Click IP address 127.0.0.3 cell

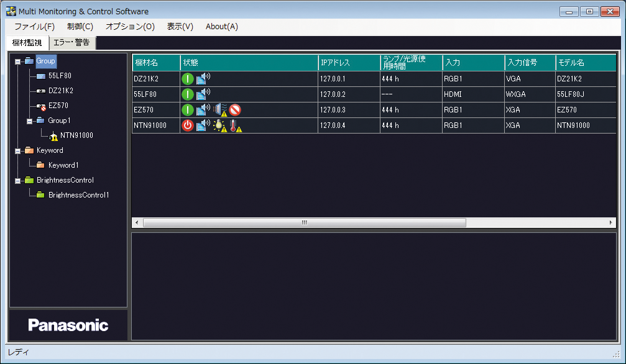tap(349, 110)
